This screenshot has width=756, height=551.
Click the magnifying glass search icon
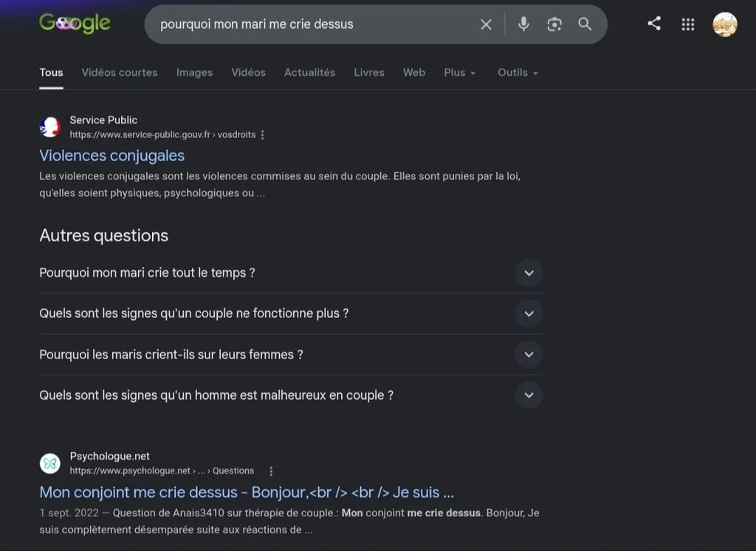coord(585,24)
